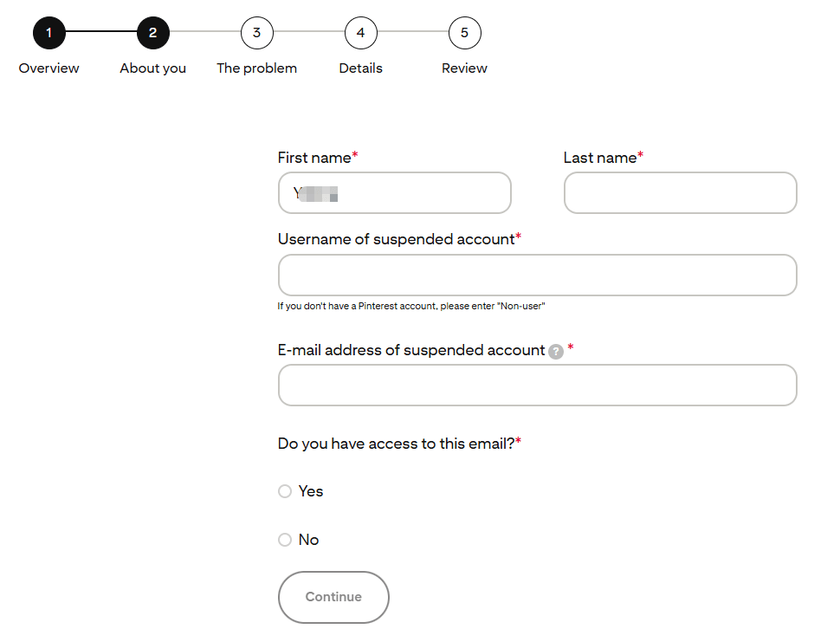
Task: Click the Yes radio label text
Action: [311, 491]
